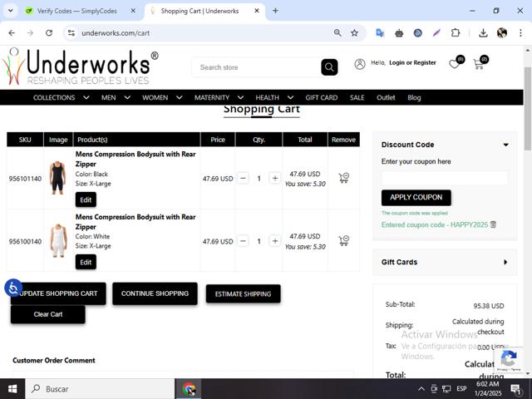Go back in browser history
The width and height of the screenshot is (532, 399).
tap(12, 33)
